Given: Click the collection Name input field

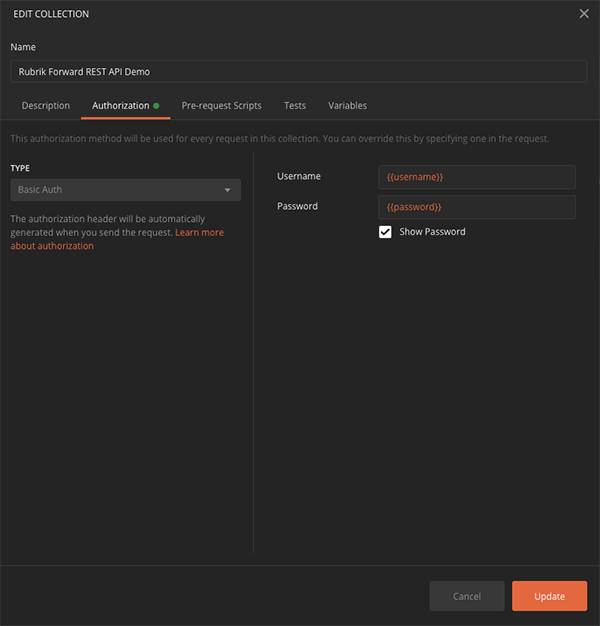Looking at the screenshot, I should 299,71.
